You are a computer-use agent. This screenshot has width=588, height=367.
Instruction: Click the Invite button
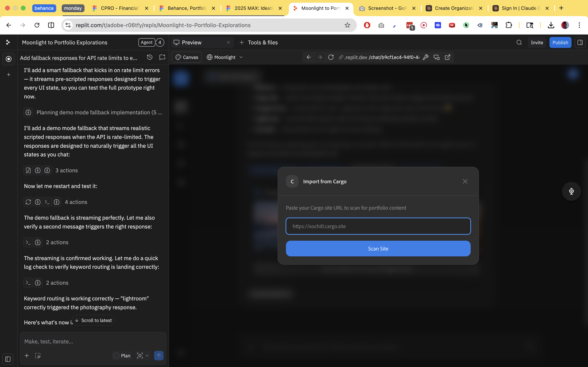click(537, 42)
